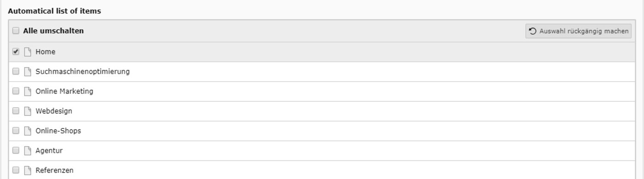The width and height of the screenshot is (644, 179).
Task: Click the Home page icon
Action: point(28,52)
